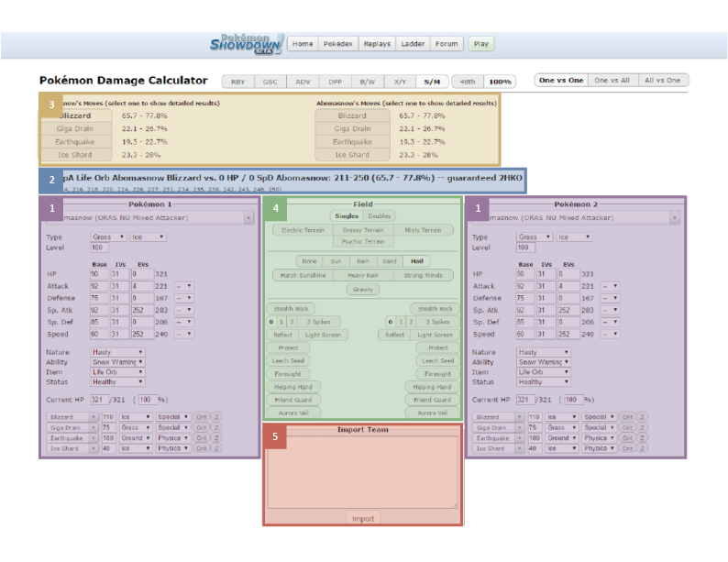Choose the One vs One mode
The width and height of the screenshot is (728, 562).
(561, 81)
